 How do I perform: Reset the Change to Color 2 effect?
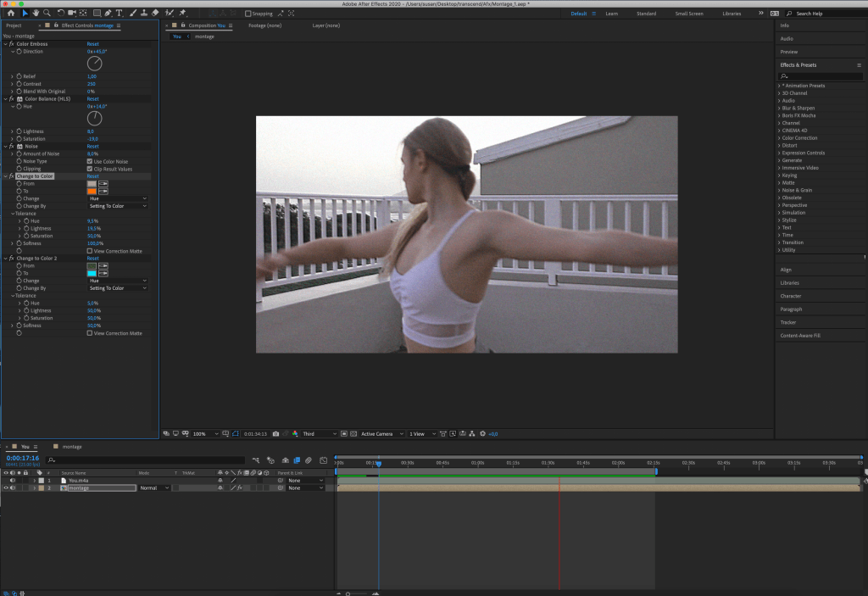click(x=92, y=259)
